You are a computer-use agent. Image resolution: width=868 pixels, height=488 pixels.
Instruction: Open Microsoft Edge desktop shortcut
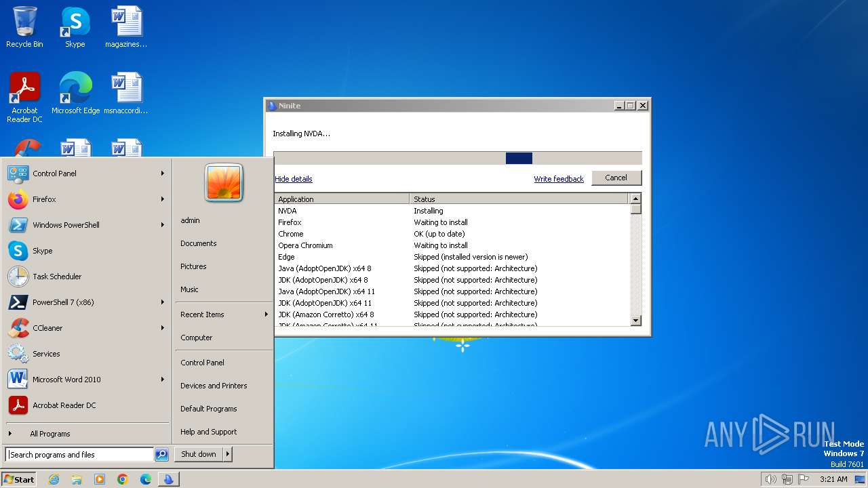coord(75,93)
